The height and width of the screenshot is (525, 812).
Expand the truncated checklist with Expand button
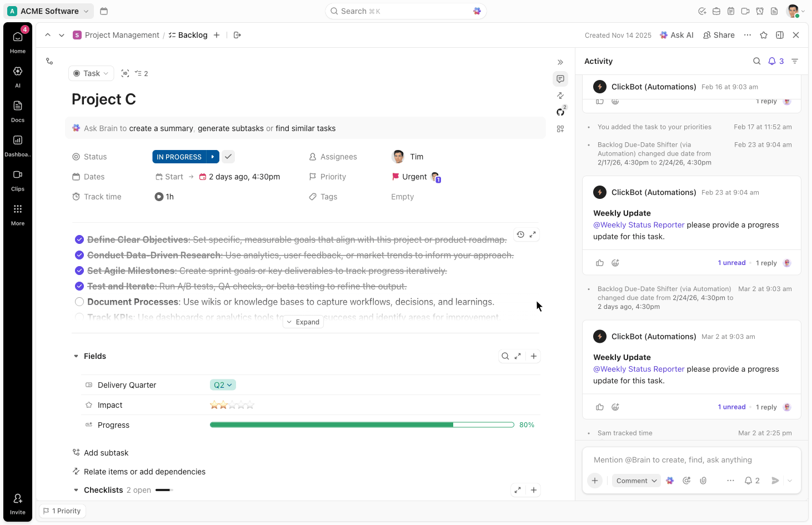tap(303, 322)
